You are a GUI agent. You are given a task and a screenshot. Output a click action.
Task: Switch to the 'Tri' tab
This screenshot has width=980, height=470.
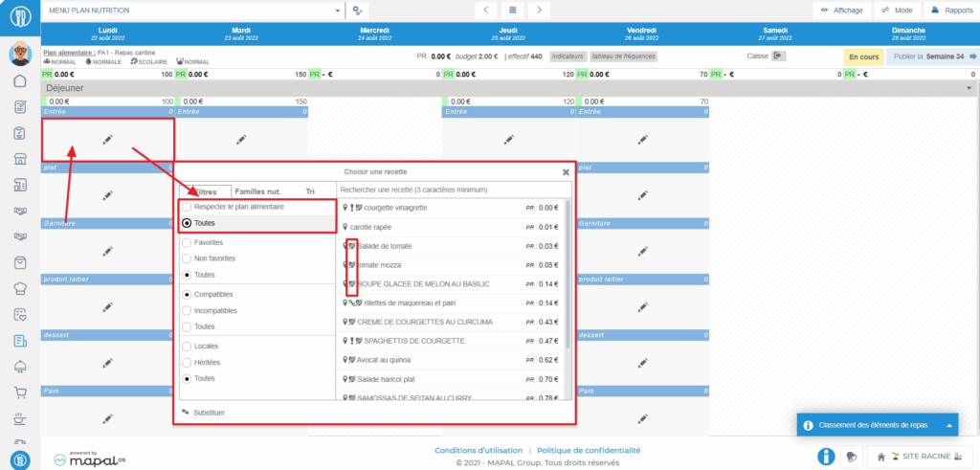pyautogui.click(x=310, y=191)
